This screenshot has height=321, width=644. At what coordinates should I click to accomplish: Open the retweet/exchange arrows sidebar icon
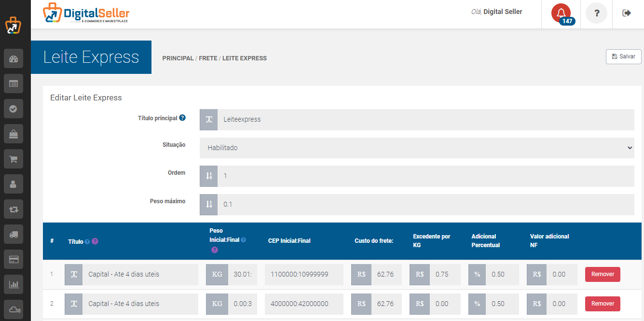[x=14, y=209]
